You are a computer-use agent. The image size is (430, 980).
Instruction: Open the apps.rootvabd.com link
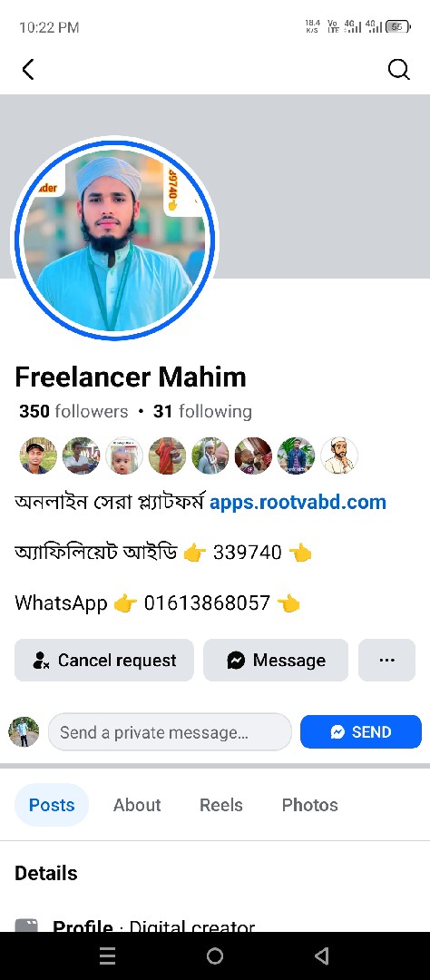[x=298, y=503]
